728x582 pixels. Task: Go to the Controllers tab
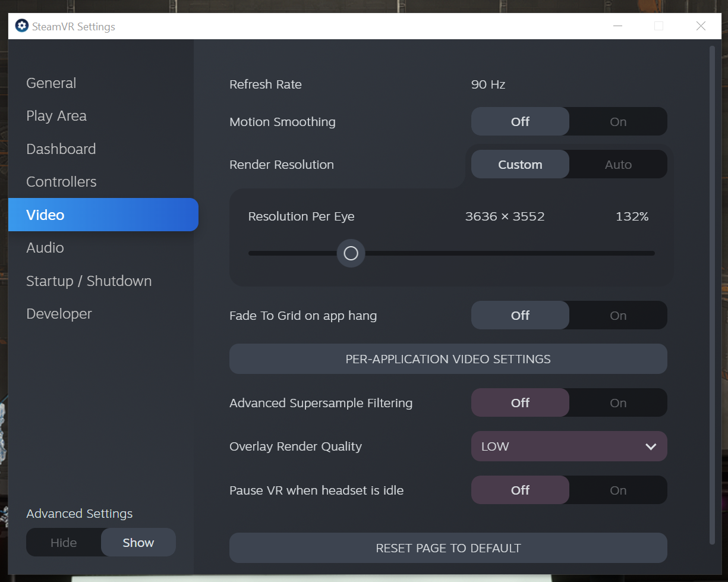61,182
